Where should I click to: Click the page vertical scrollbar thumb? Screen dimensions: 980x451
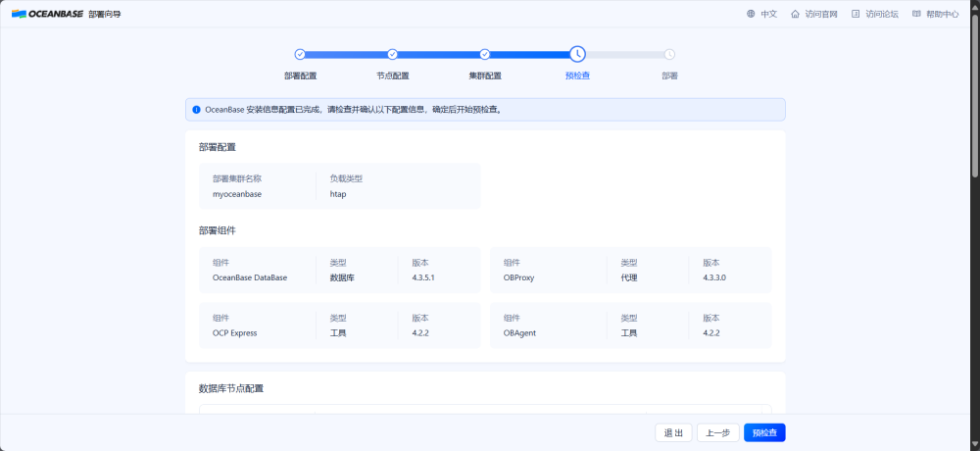974,94
